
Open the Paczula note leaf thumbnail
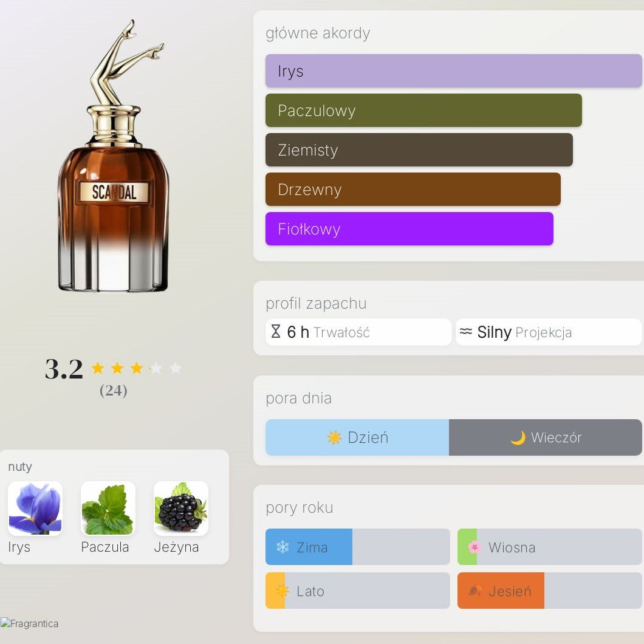click(x=108, y=509)
